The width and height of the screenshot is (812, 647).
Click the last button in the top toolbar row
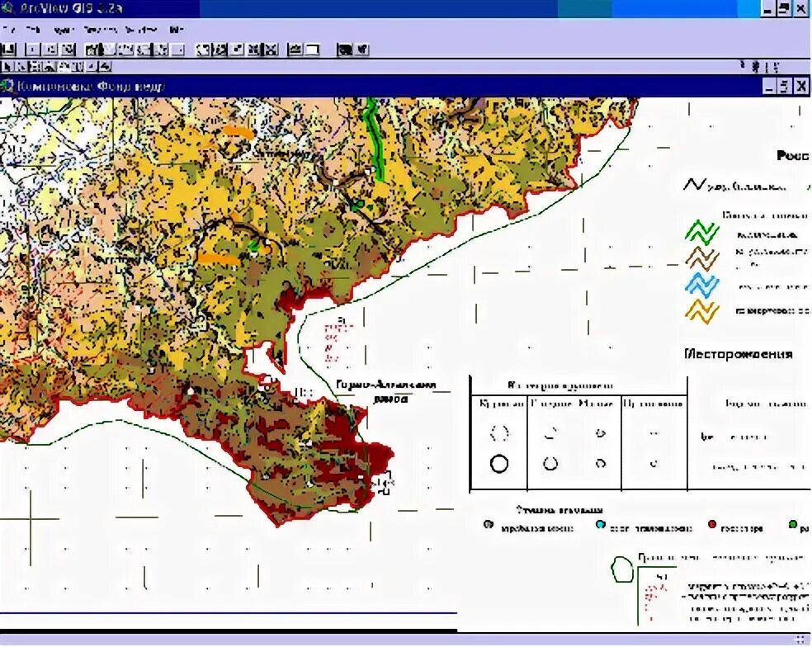(x=362, y=50)
